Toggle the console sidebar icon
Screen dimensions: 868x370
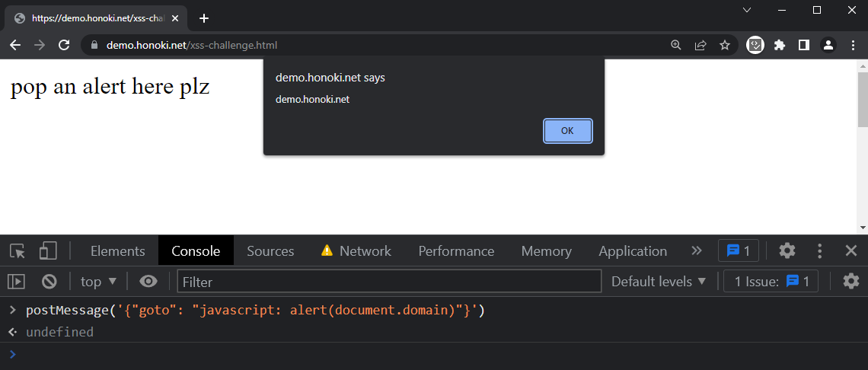[16, 282]
